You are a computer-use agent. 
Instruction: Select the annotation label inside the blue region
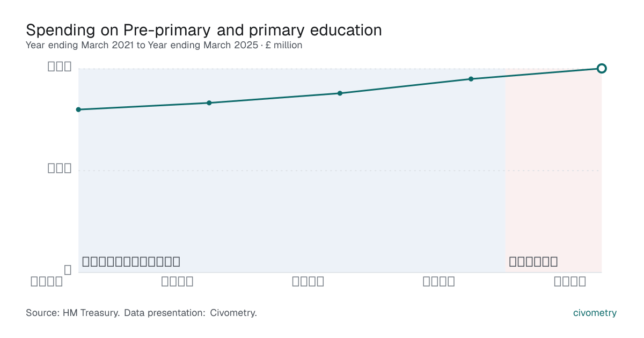[x=131, y=262]
